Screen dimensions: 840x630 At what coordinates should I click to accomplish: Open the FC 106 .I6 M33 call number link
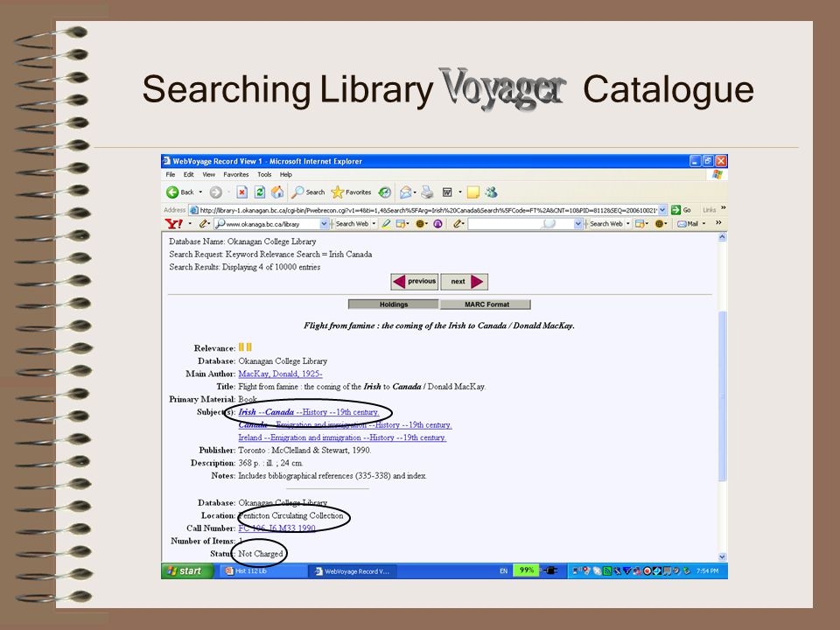pos(277,528)
